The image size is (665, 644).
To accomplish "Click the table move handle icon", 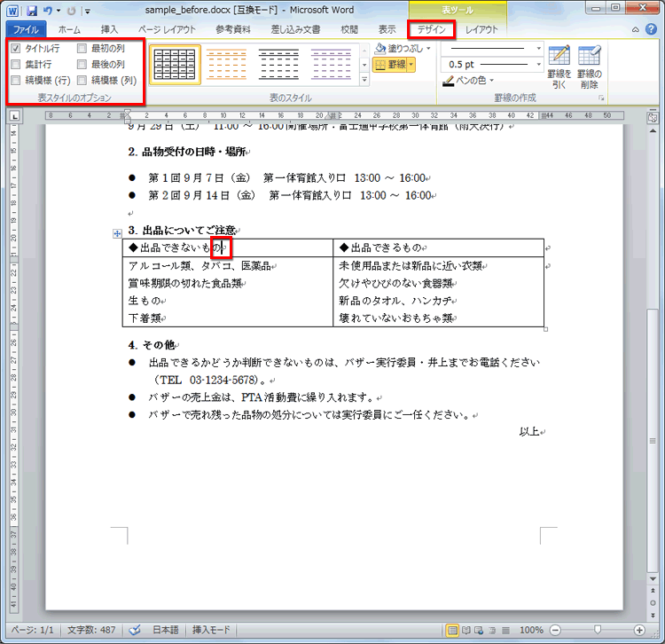I will (x=117, y=233).
